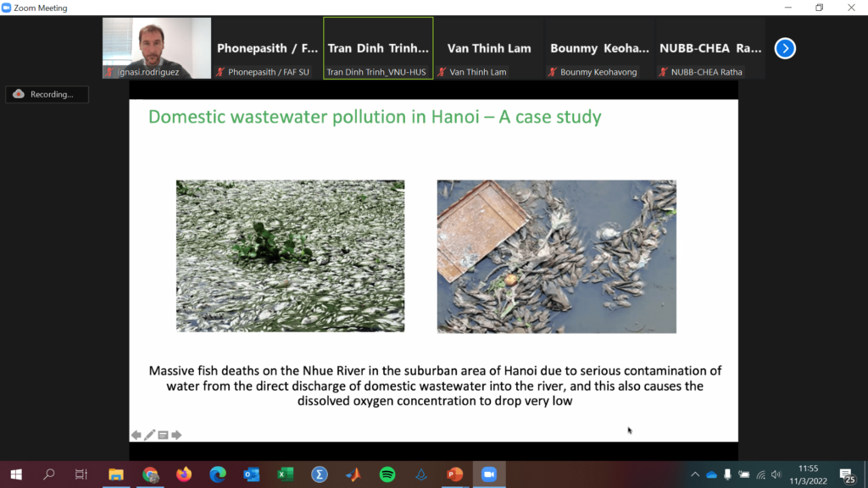Open OneDrive tray icon
868x488 pixels.
coord(711,474)
